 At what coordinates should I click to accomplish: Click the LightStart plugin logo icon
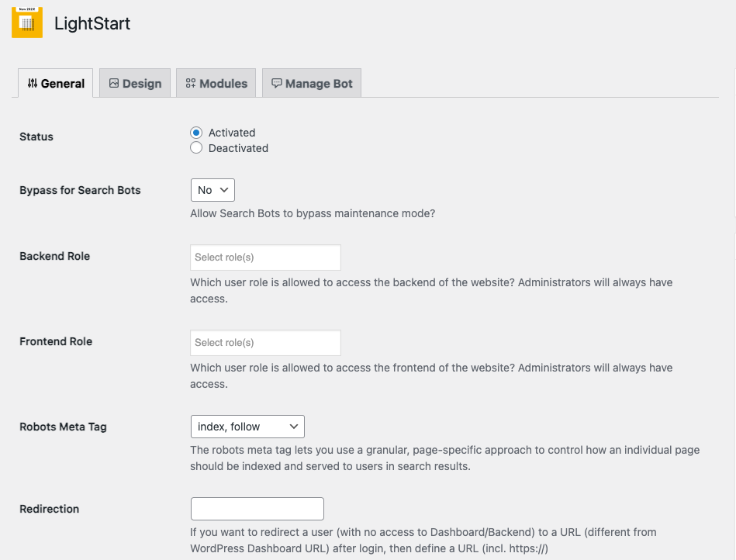click(27, 22)
